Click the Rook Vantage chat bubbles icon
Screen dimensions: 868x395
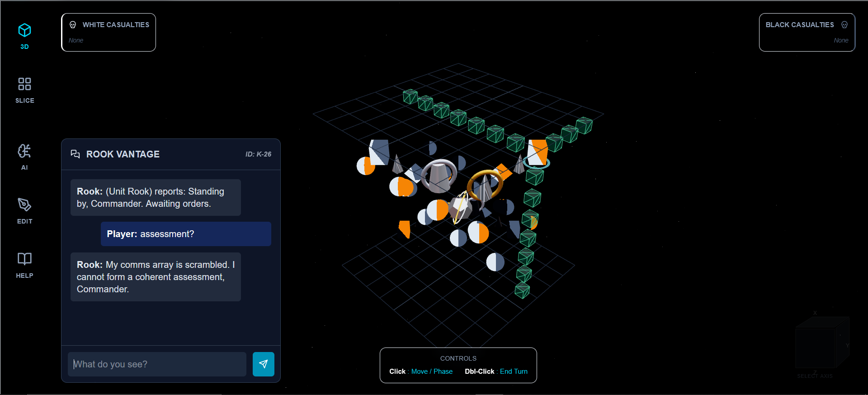tap(75, 154)
